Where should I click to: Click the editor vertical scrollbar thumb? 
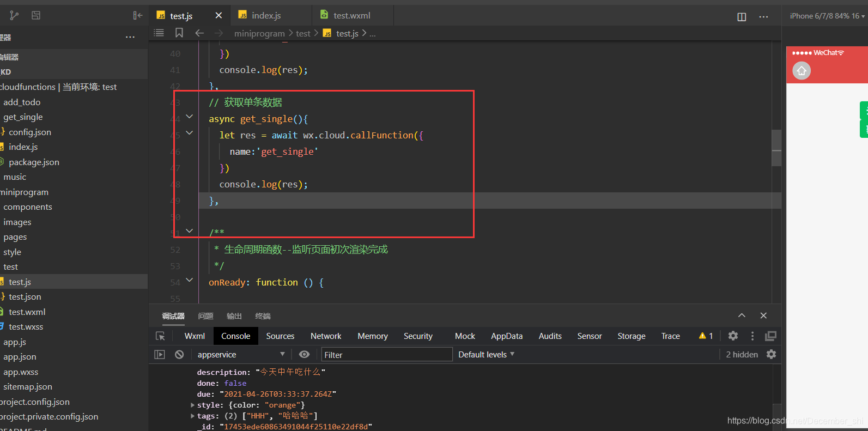(x=776, y=147)
